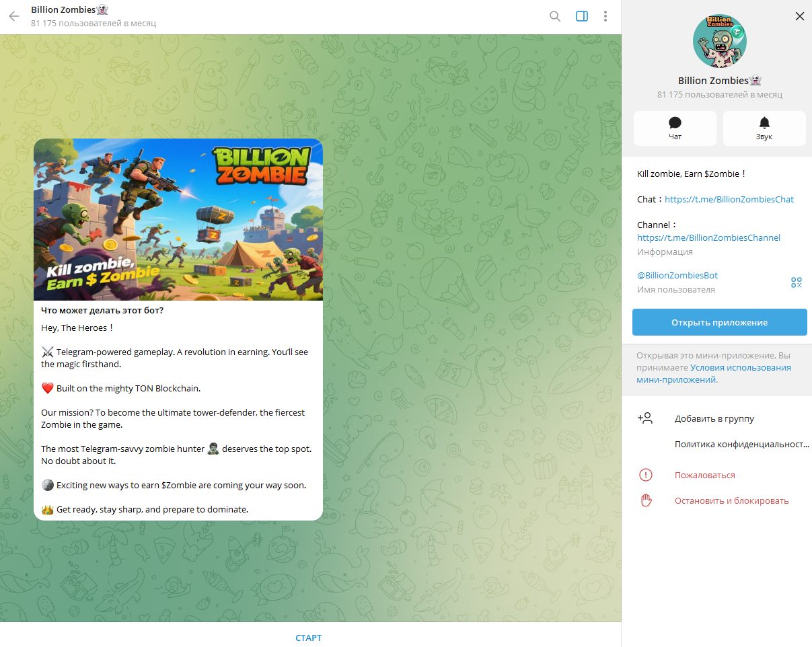The height and width of the screenshot is (647, 812).
Task: Click the Billion Zombies profile avatar
Action: tap(719, 40)
